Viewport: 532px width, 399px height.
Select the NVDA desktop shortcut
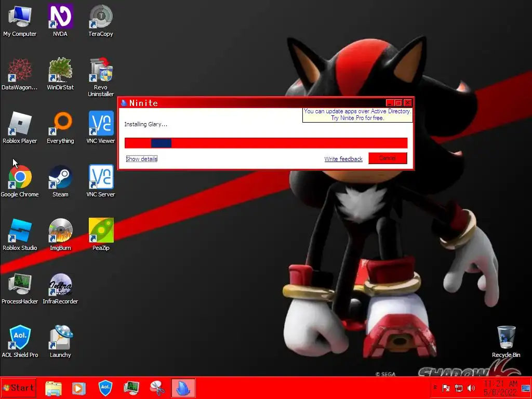pyautogui.click(x=60, y=20)
